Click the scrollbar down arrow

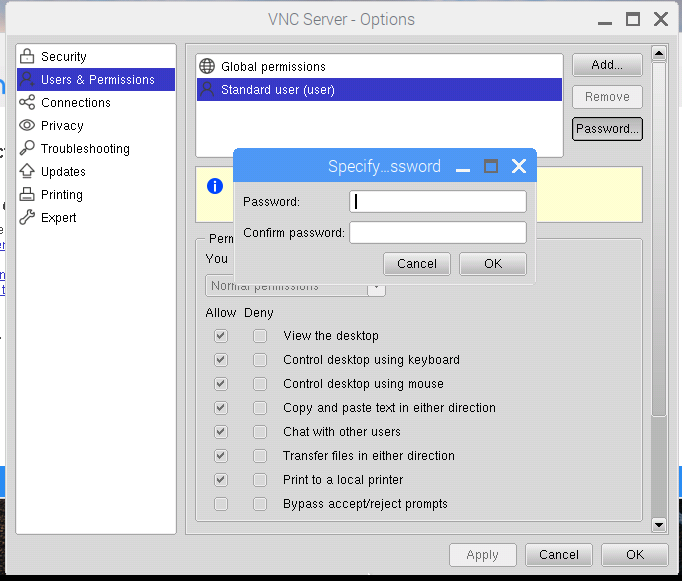click(x=659, y=524)
